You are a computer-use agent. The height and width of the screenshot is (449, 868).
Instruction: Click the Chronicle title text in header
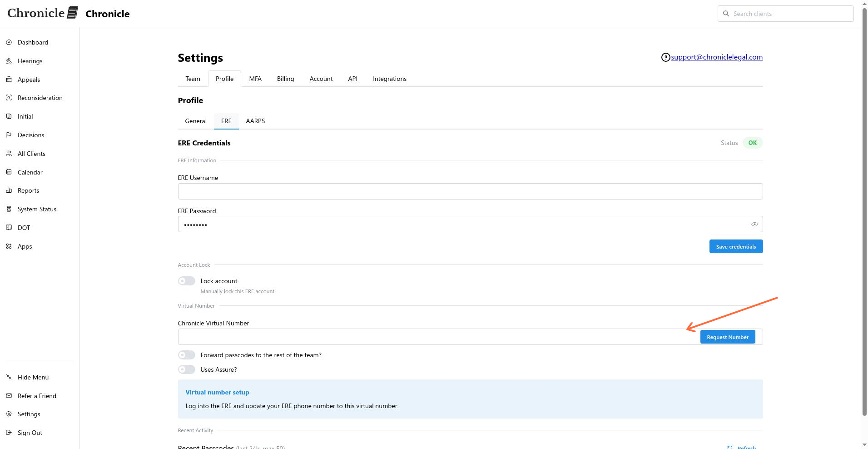tap(108, 14)
